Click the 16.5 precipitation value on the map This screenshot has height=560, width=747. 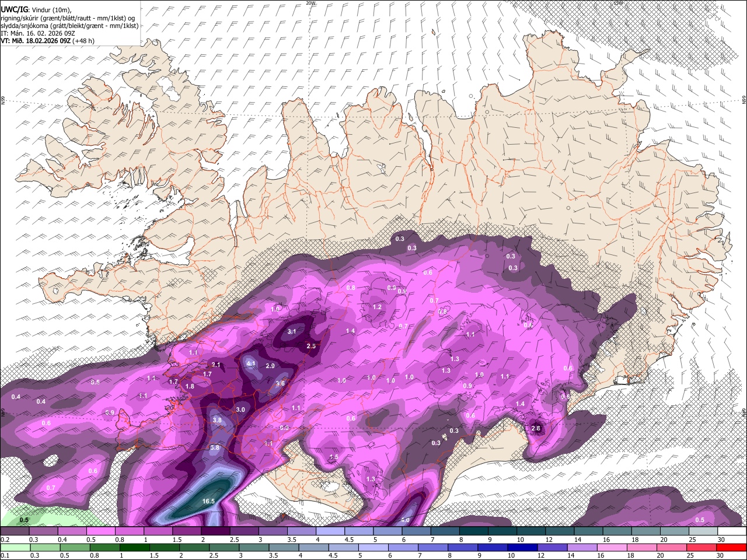pyautogui.click(x=208, y=501)
